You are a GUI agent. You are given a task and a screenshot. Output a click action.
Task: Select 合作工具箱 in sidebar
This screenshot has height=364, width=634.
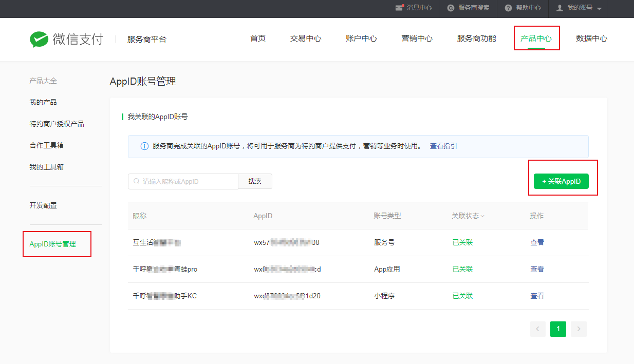[x=46, y=145]
